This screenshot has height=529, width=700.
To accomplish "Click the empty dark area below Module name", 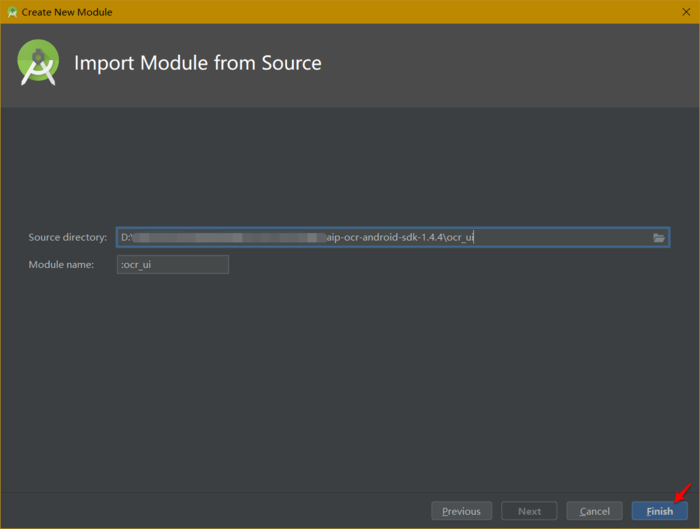I will [x=350, y=380].
